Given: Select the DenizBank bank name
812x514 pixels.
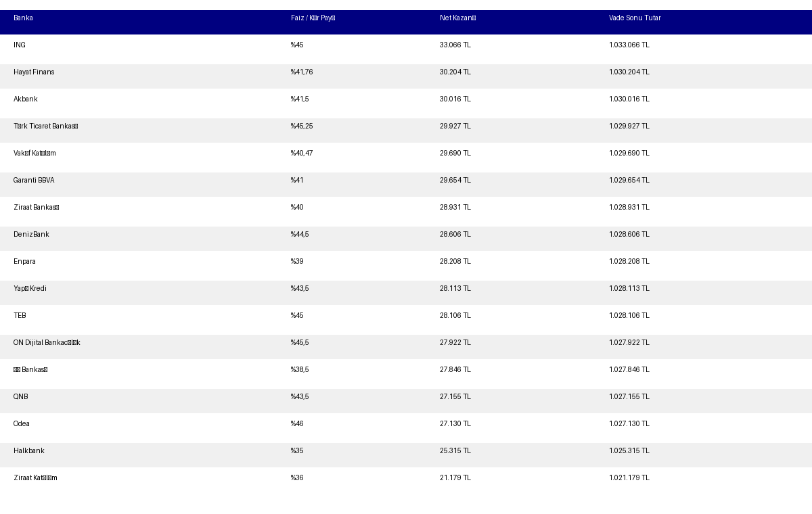Looking at the screenshot, I should point(31,235).
